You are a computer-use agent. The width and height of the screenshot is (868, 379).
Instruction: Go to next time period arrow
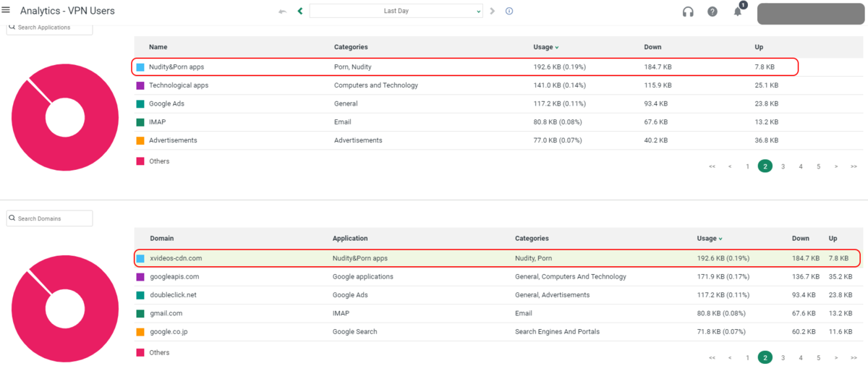[493, 11]
